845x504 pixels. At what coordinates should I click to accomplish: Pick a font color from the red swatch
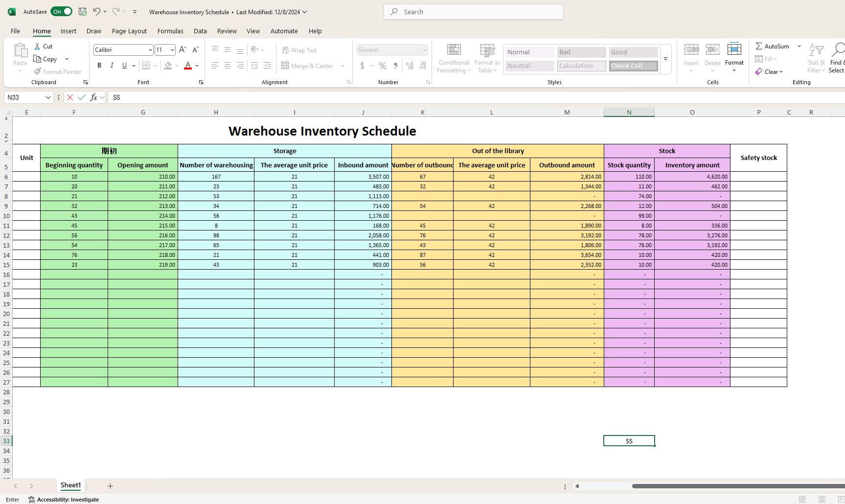(187, 65)
